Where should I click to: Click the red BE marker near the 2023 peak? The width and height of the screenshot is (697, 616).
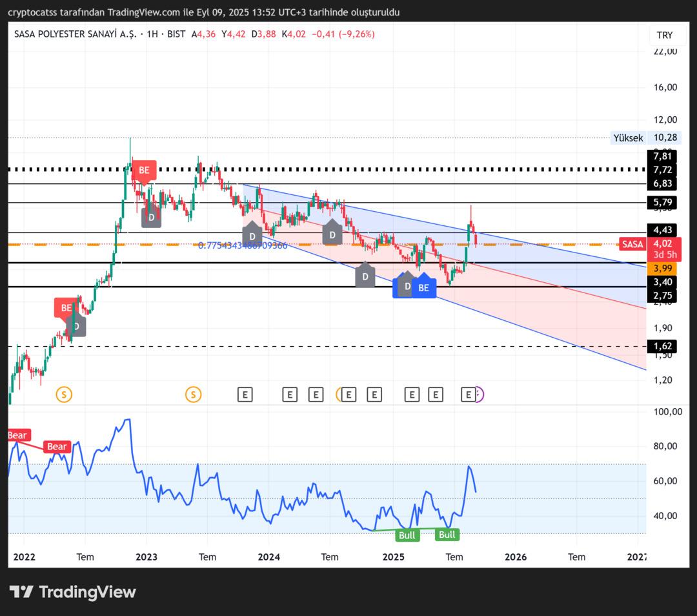[144, 171]
